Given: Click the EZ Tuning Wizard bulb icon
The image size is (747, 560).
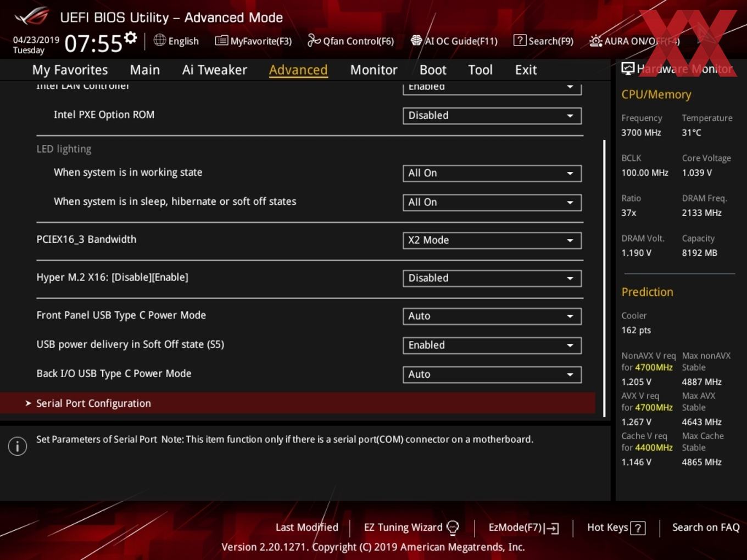Looking at the screenshot, I should (x=453, y=528).
